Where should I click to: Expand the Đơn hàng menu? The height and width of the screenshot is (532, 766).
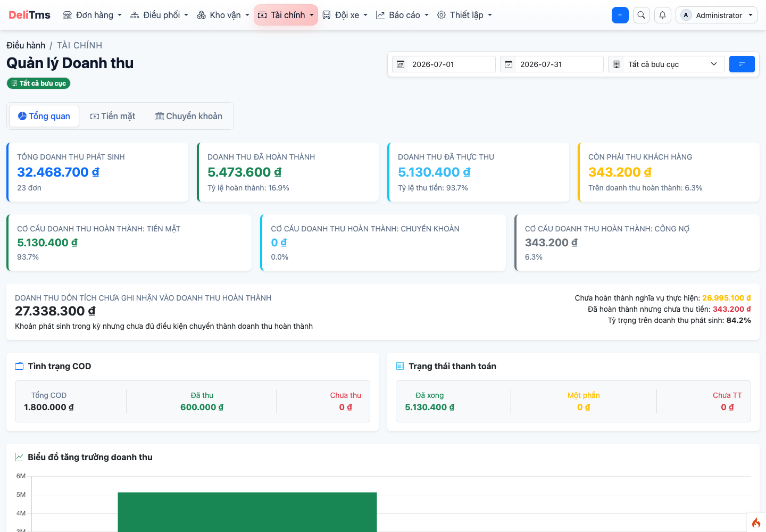coord(93,15)
